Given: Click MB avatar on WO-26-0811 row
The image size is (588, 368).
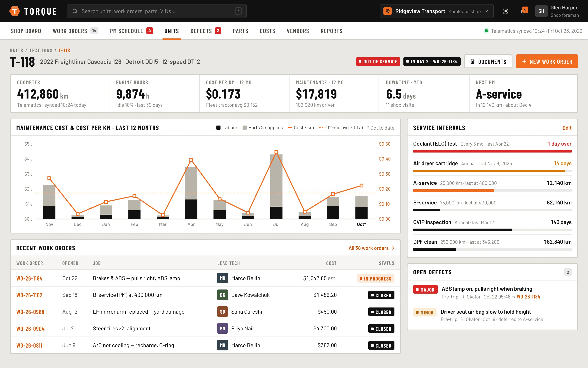Looking at the screenshot, I should tap(222, 345).
